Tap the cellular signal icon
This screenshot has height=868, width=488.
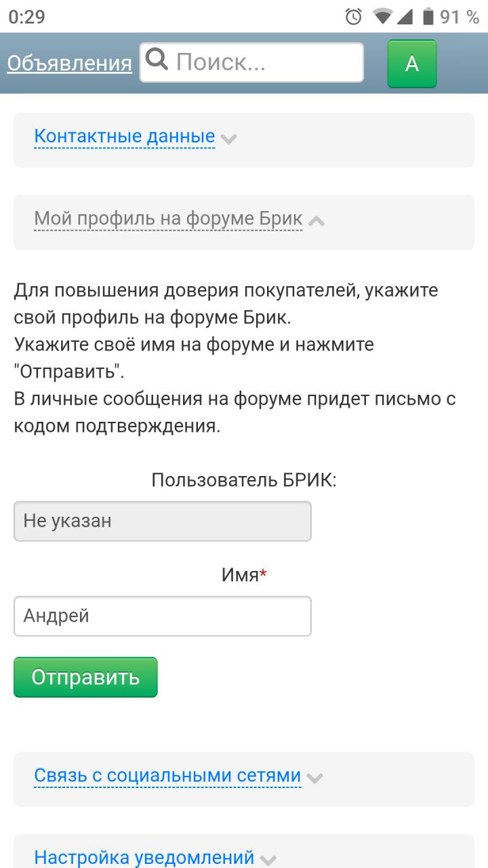pyautogui.click(x=405, y=16)
